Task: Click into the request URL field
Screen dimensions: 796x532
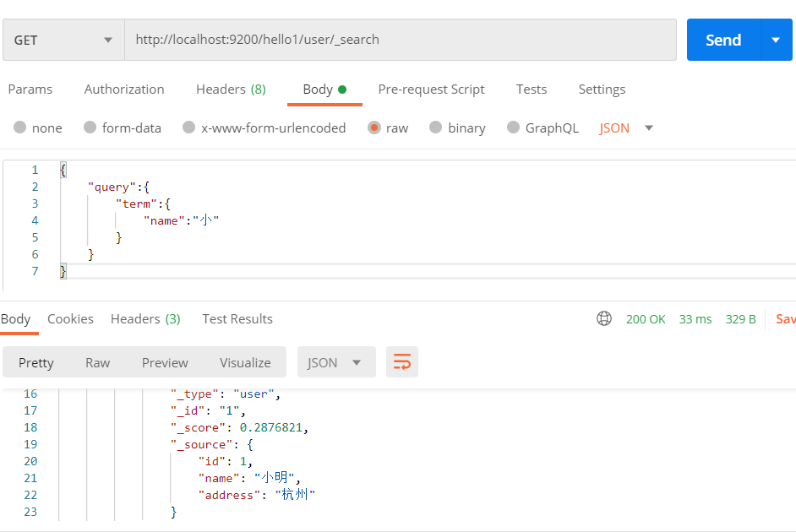Action: click(401, 40)
